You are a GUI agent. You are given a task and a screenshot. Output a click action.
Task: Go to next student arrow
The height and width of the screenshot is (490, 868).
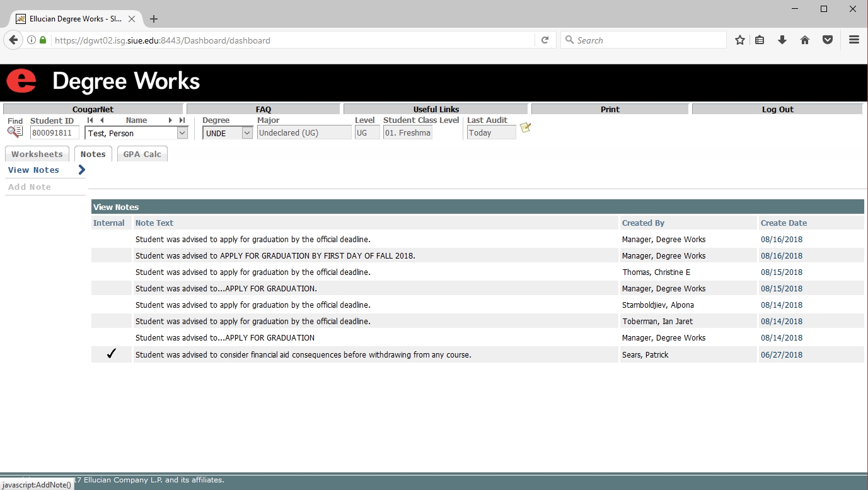click(x=170, y=120)
